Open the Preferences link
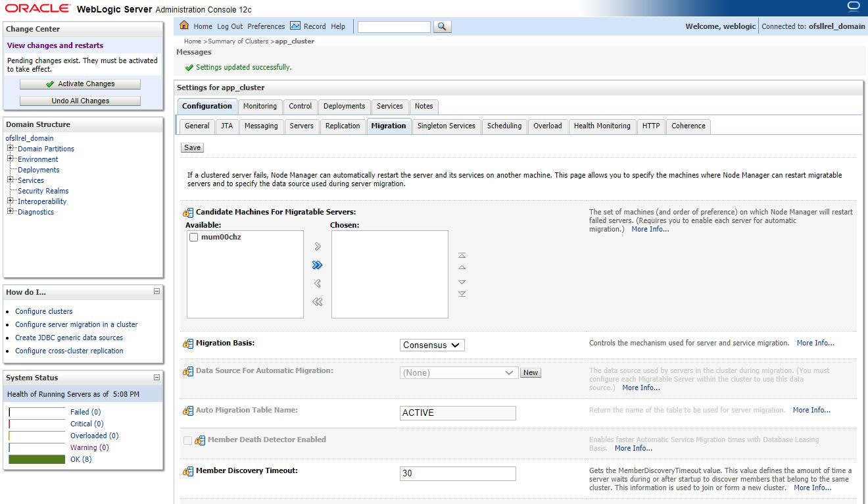This screenshot has width=868, height=504. (266, 26)
